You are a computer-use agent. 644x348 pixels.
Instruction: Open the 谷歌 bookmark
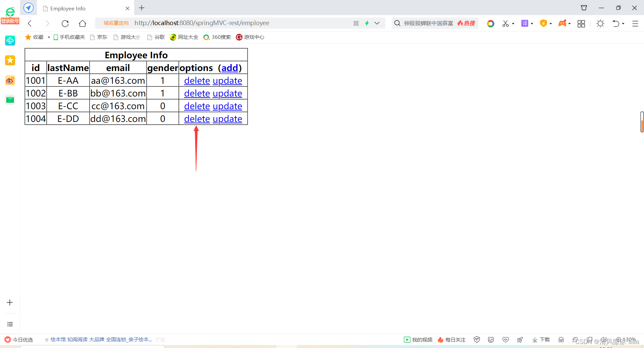pos(156,37)
